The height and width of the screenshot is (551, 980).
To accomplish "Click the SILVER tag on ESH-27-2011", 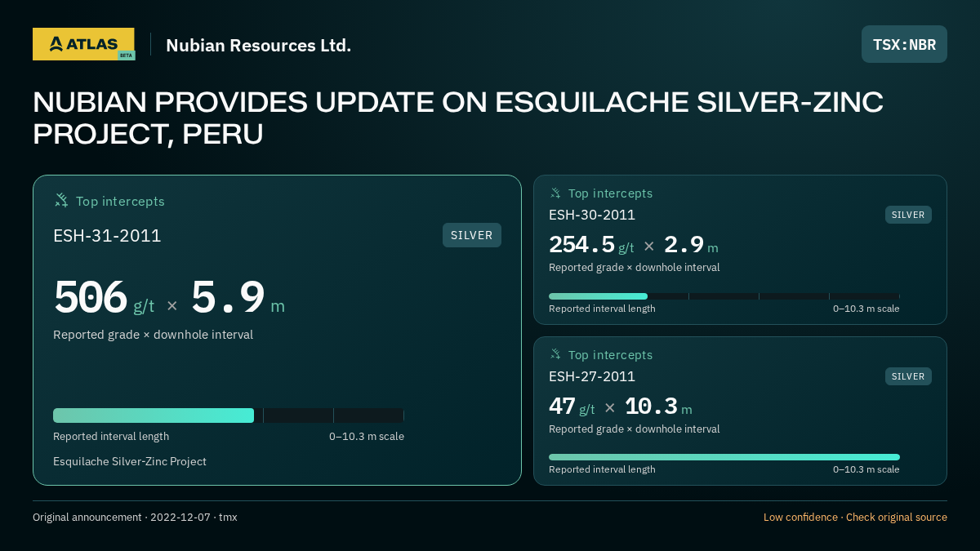I will [x=908, y=376].
